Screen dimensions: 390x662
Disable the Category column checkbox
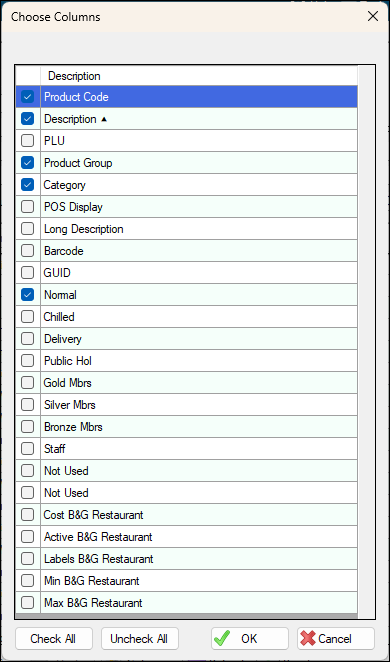point(27,185)
